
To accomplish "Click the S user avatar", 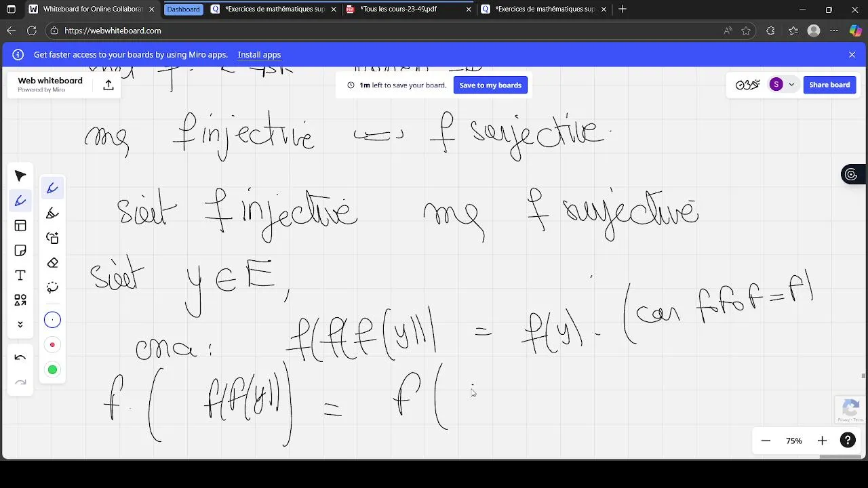I will pos(776,85).
